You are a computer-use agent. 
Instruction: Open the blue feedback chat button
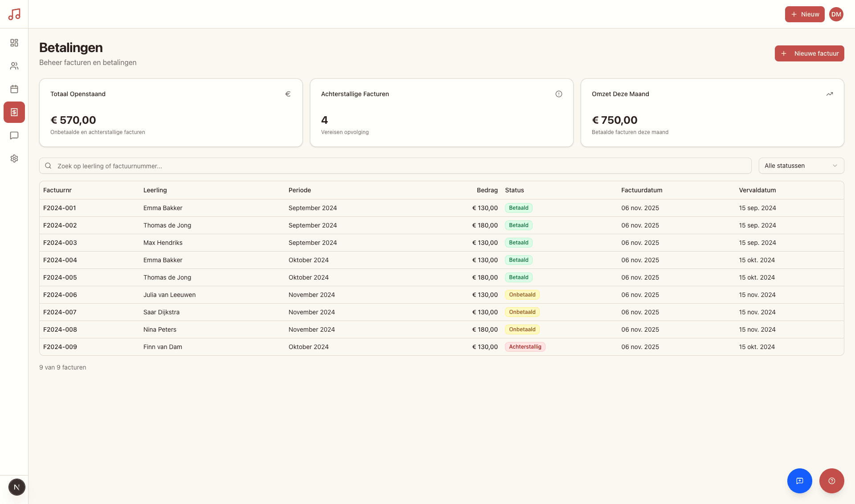[800, 481]
